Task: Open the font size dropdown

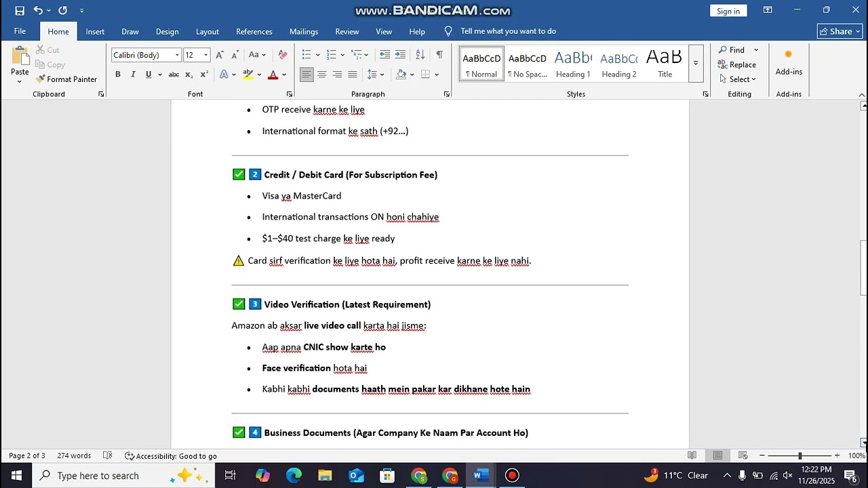Action: [x=206, y=55]
